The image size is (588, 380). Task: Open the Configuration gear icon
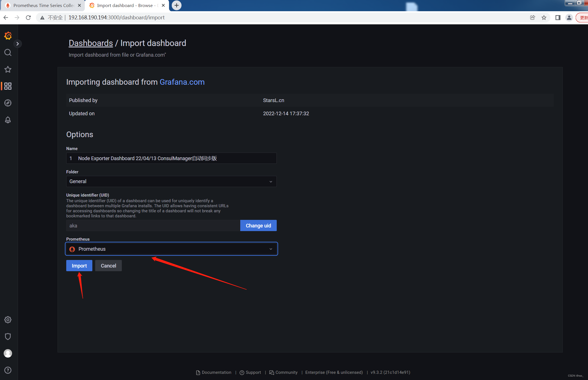(x=8, y=320)
